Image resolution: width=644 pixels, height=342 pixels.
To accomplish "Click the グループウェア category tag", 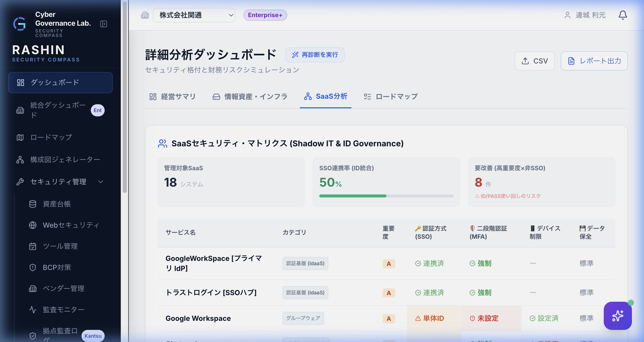I will (303, 318).
